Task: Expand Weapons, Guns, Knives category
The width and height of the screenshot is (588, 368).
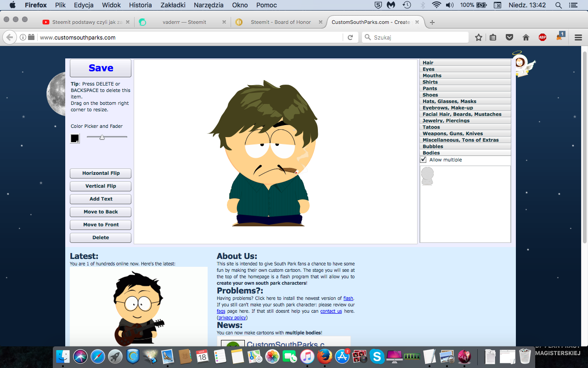Action: pos(465,133)
